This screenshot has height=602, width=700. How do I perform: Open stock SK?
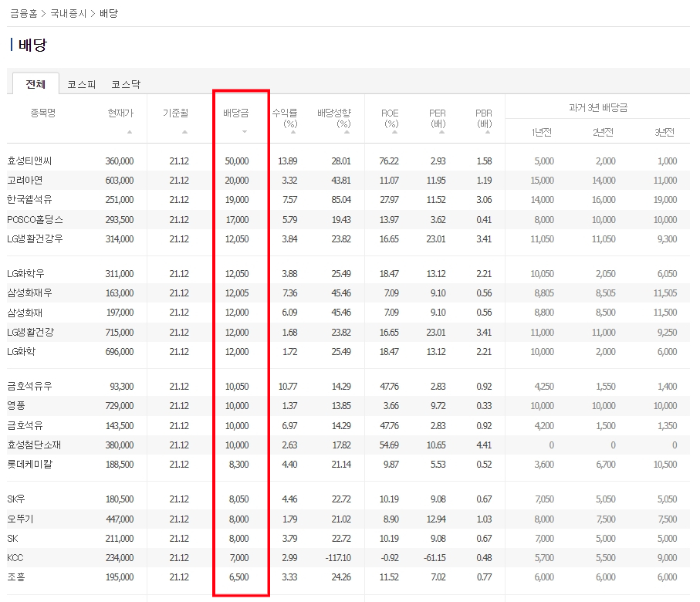pyautogui.click(x=12, y=538)
